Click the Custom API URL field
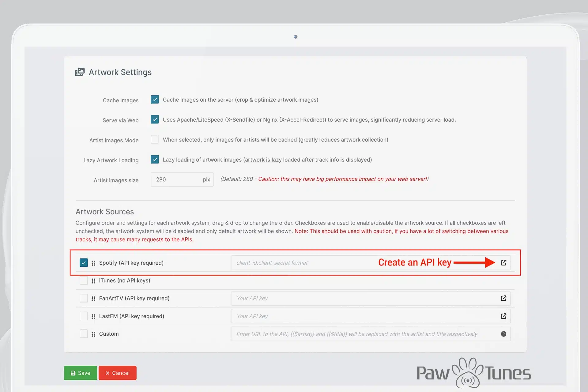Image resolution: width=588 pixels, height=392 pixels. 371,334
